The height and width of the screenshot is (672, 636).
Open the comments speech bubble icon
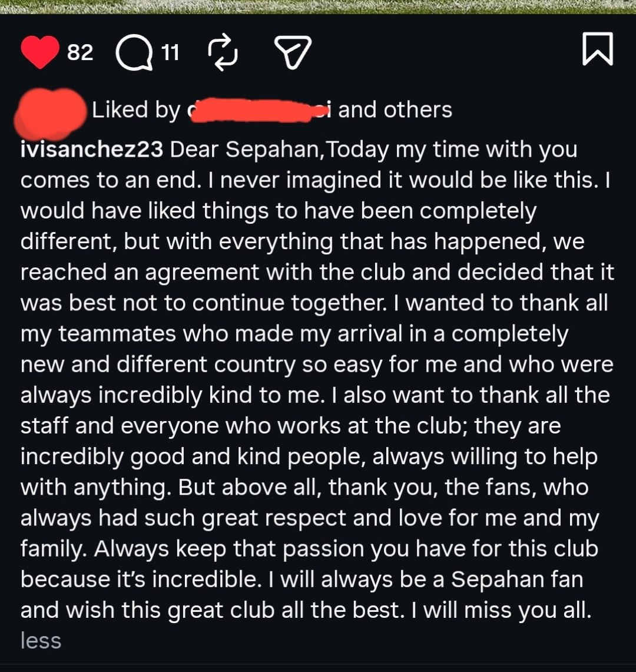135,52
